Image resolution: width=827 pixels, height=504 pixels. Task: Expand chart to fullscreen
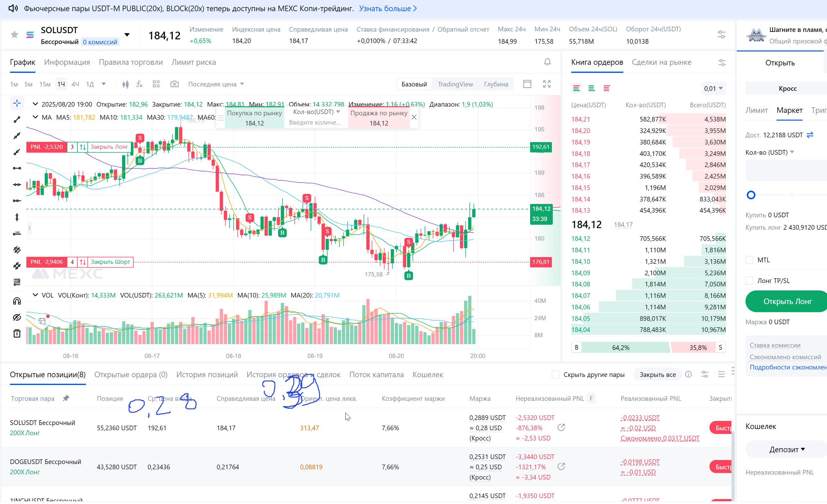click(547, 84)
